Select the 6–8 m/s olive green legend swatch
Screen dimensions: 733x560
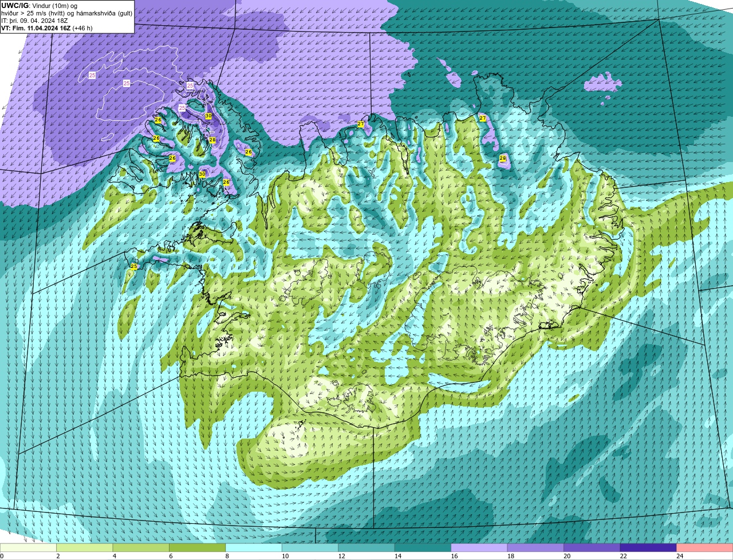198,548
